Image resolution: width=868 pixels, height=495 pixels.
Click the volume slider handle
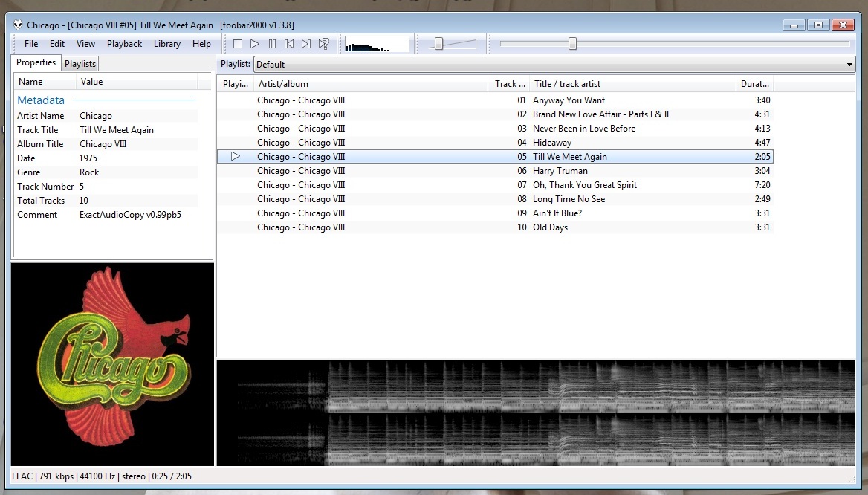click(x=438, y=44)
